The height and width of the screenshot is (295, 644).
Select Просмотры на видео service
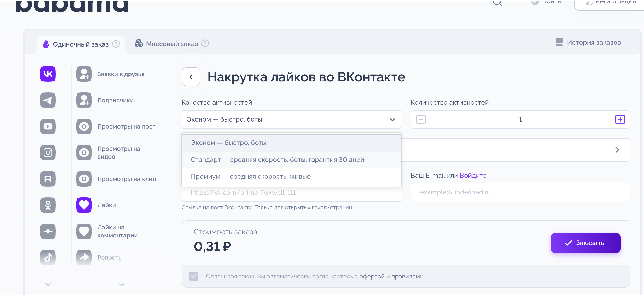[119, 153]
